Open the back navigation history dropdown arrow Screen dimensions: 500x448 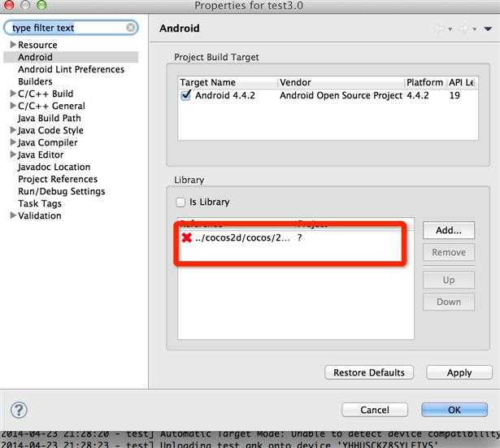click(450, 29)
